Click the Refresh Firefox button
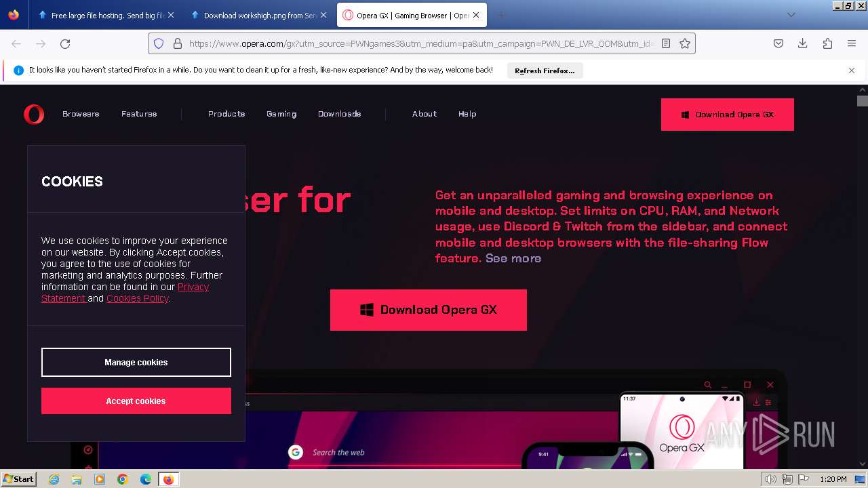Screen dimensions: 868x488 pos(545,70)
